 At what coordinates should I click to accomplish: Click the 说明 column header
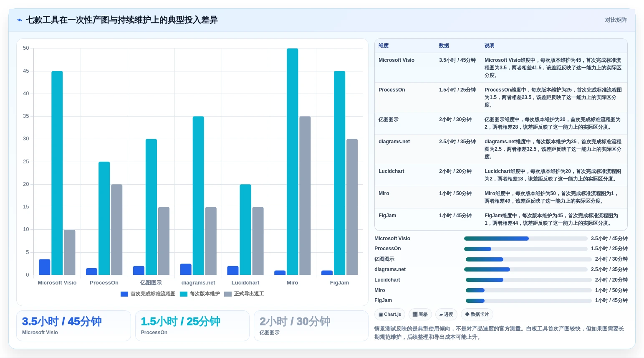point(490,46)
